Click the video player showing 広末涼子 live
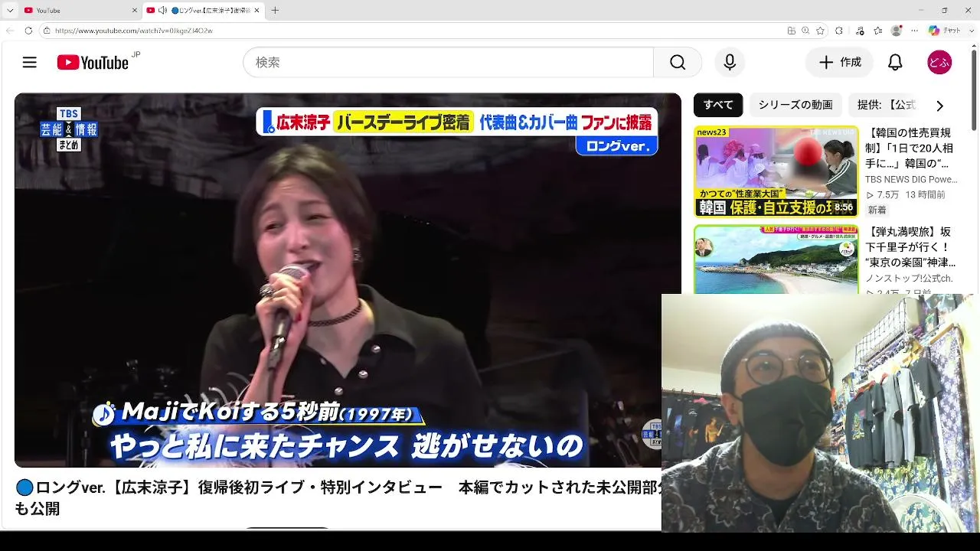 tap(348, 280)
